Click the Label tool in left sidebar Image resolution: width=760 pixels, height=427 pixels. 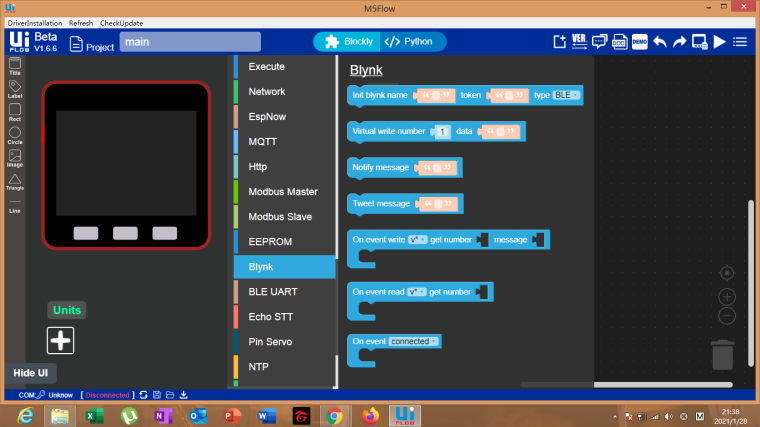point(15,89)
